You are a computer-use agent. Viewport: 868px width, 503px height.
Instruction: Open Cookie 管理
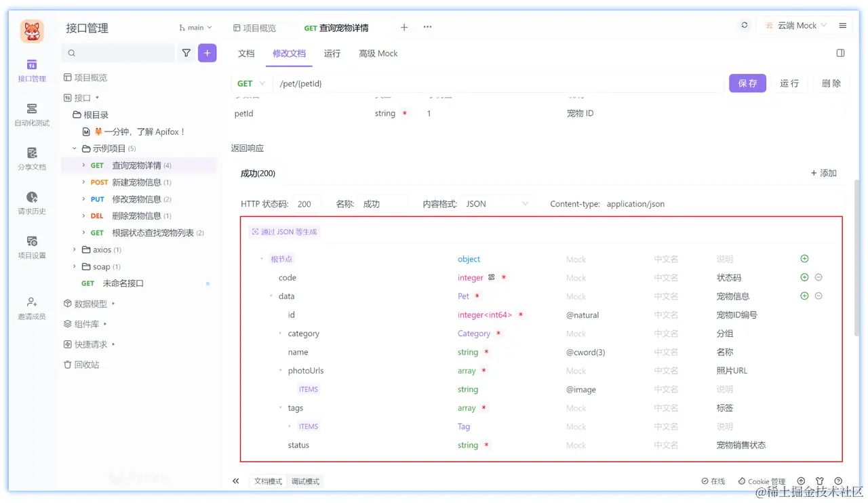point(762,481)
